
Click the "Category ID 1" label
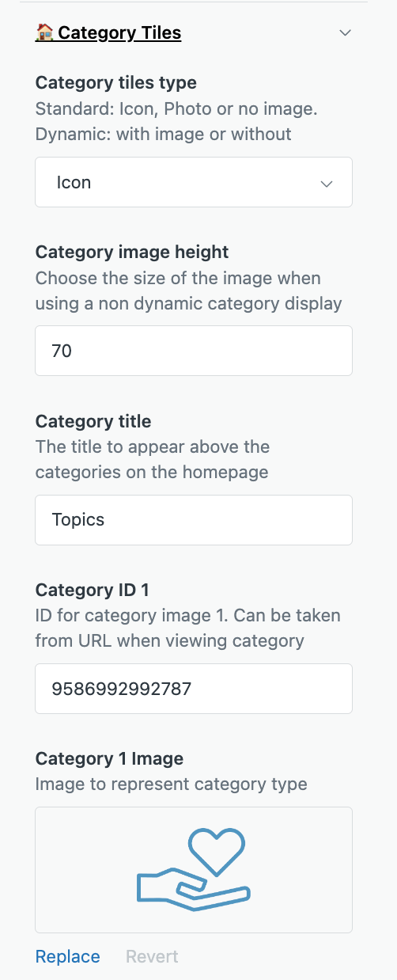[93, 590]
